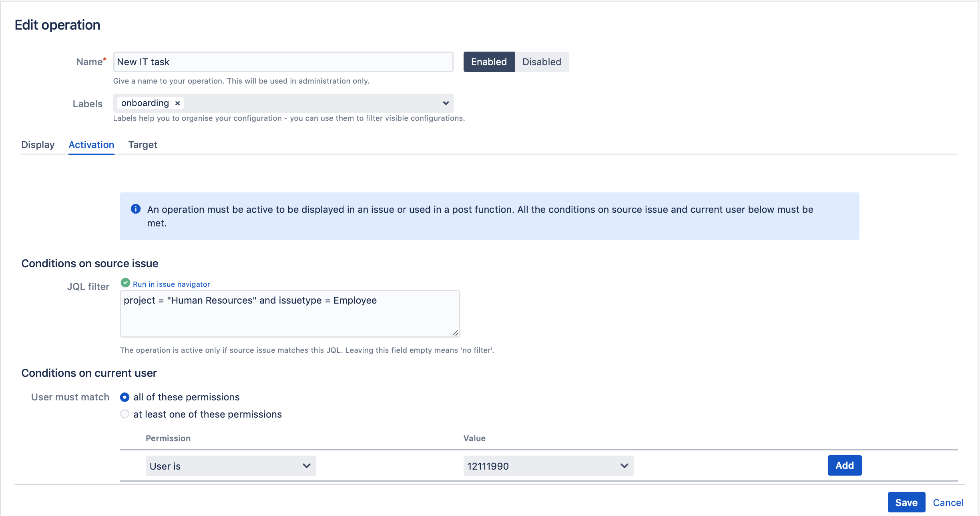The width and height of the screenshot is (980, 516).
Task: Click the Name input field to edit
Action: (282, 62)
